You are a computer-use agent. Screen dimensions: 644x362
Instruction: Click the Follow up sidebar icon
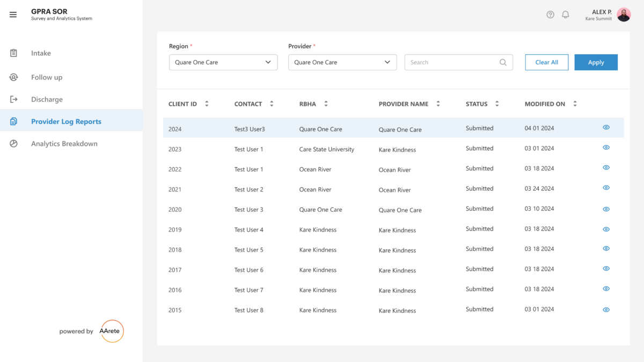pos(13,77)
